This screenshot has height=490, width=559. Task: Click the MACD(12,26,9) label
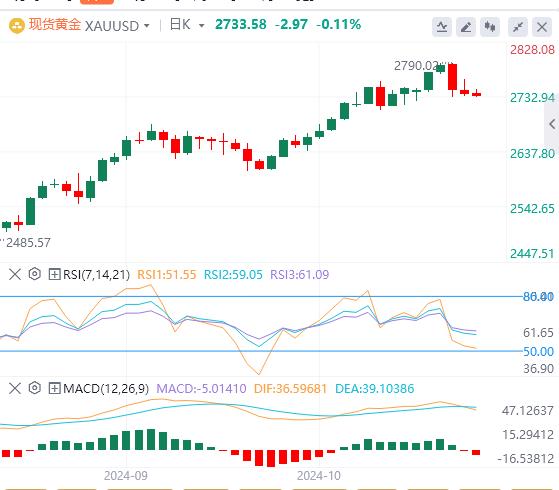tap(106, 388)
